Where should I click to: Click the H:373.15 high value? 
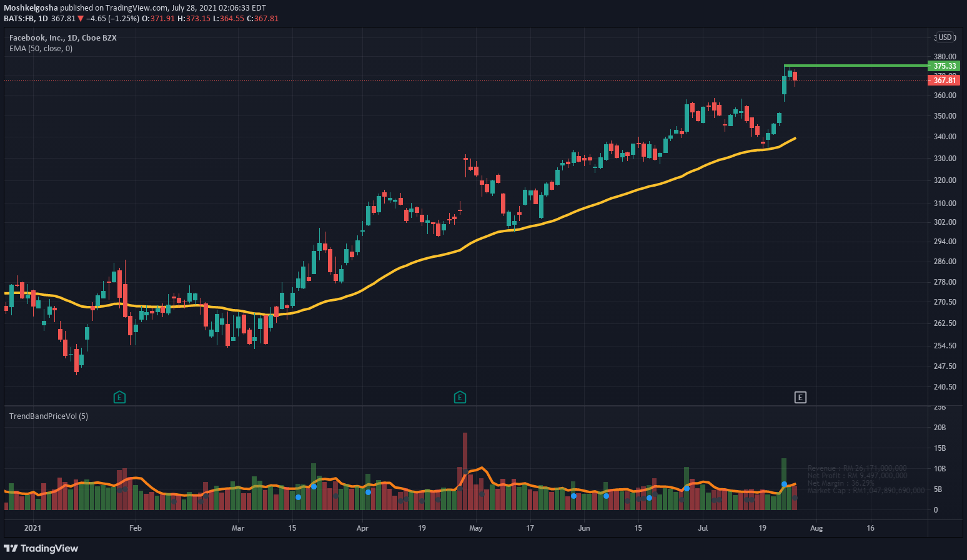(194, 18)
